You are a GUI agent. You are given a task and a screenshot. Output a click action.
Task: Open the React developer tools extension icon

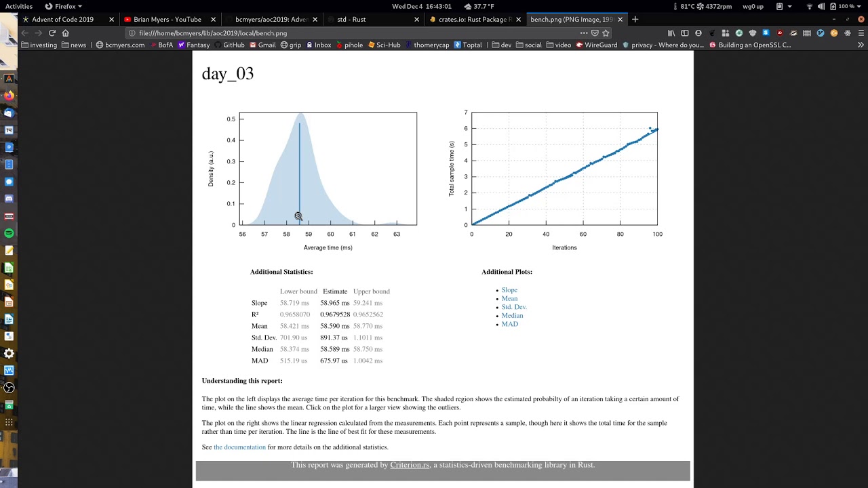pos(848,33)
